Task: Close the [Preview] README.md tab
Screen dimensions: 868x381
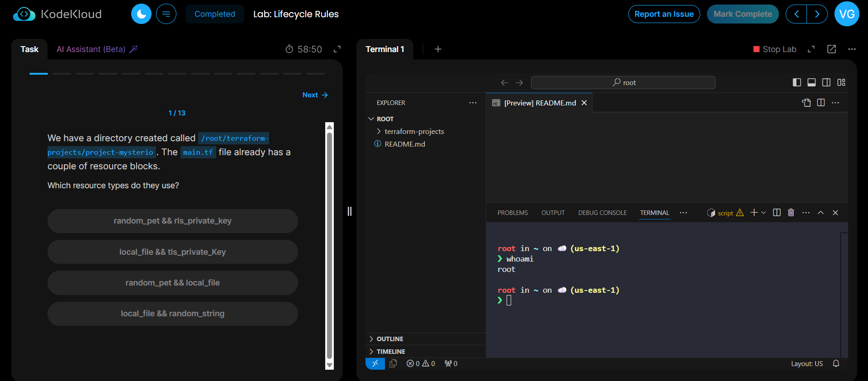Action: [x=584, y=103]
